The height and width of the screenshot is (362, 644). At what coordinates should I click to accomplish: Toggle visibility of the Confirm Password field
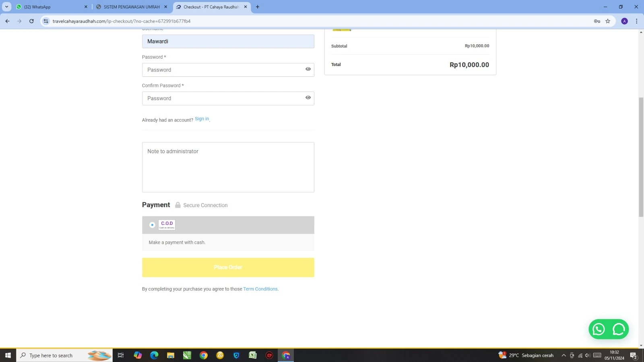308,98
